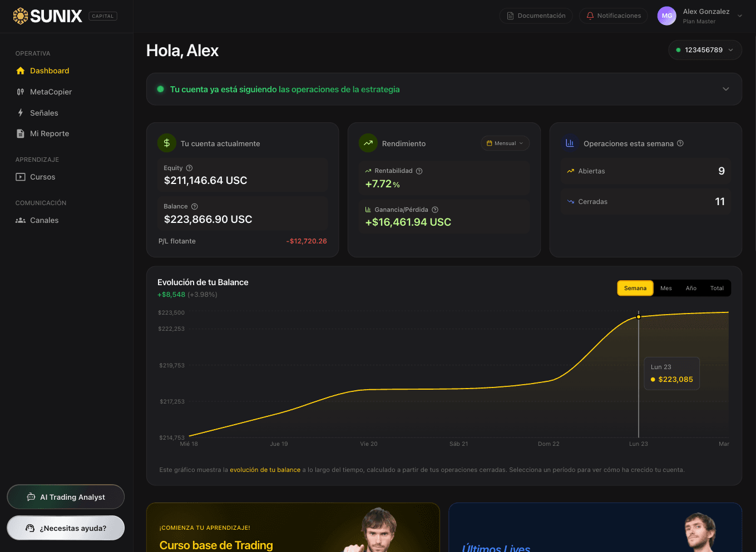Viewport: 756px width, 552px height.
Task: Click help icon beside Operaciones esta semana
Action: (x=680, y=143)
